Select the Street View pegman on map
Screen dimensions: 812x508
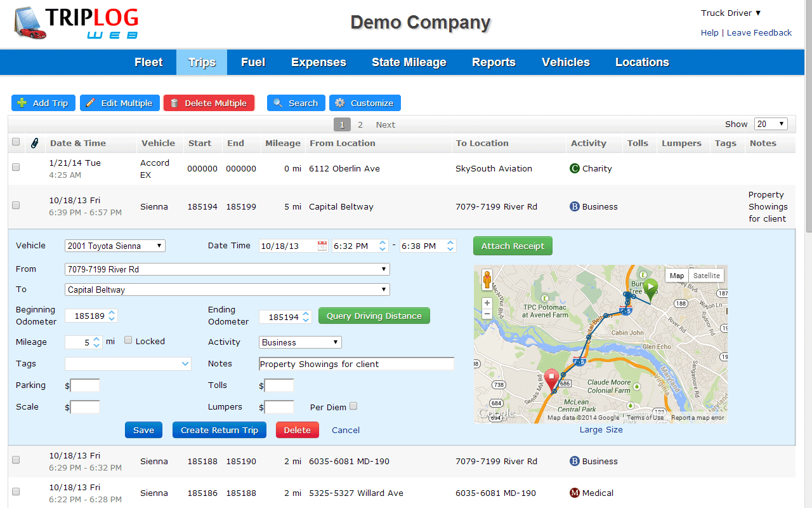click(x=487, y=278)
